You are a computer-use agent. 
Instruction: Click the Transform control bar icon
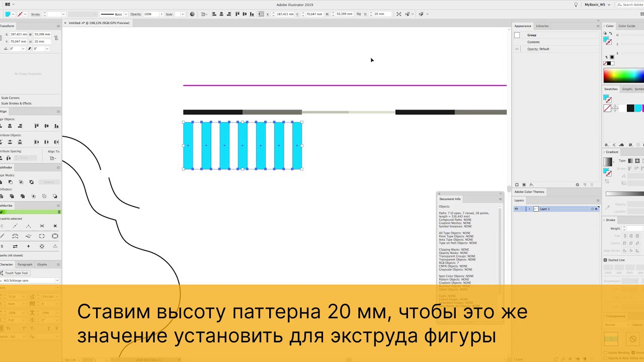[398, 14]
